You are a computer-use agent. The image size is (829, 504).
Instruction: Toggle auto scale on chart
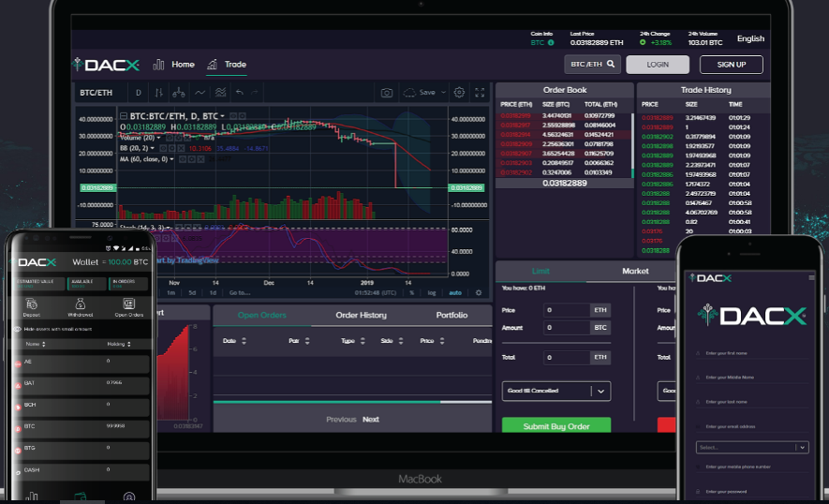[x=455, y=292]
